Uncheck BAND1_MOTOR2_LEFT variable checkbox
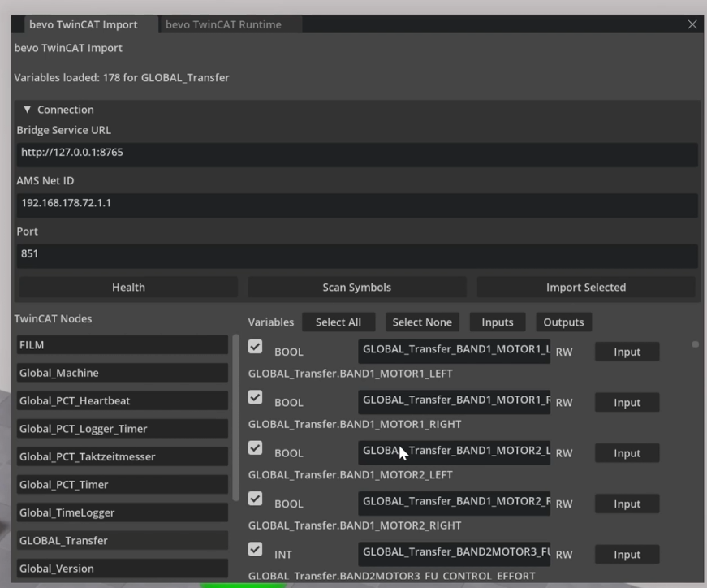The image size is (707, 588). pos(255,448)
